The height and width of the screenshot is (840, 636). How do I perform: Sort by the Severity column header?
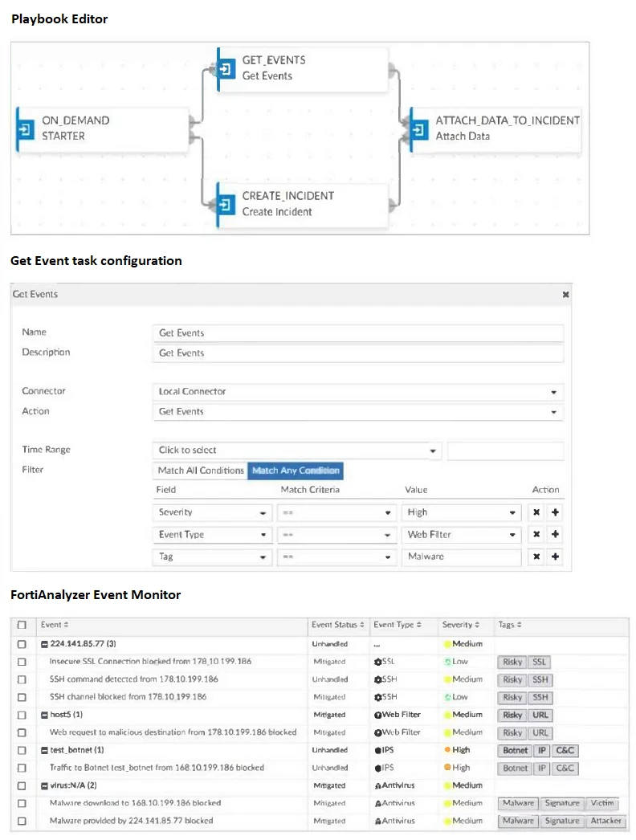point(458,625)
